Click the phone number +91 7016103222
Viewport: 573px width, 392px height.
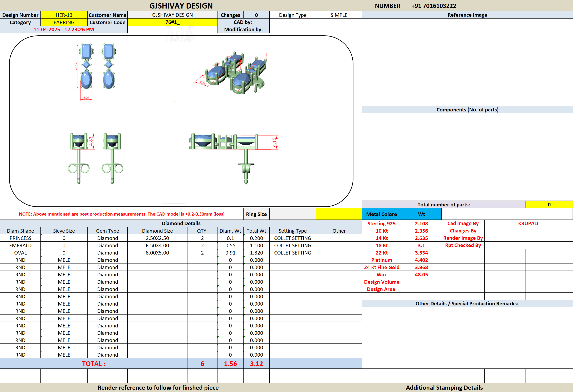pyautogui.click(x=434, y=6)
